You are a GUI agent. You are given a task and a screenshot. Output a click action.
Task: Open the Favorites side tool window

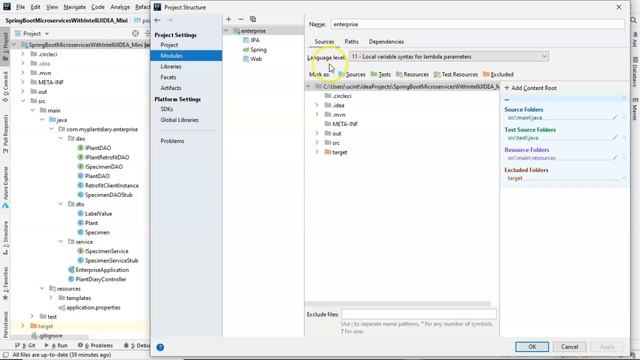5,283
